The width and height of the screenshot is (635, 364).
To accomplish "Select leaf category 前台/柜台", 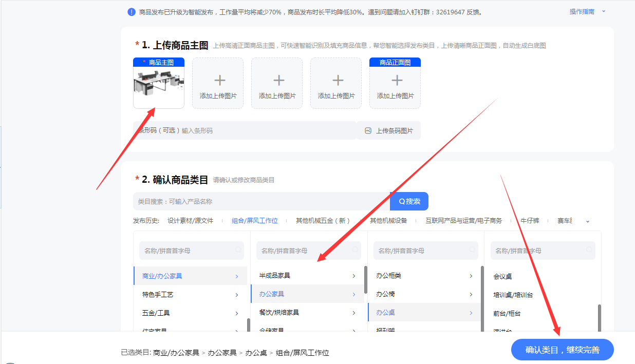I will (507, 313).
